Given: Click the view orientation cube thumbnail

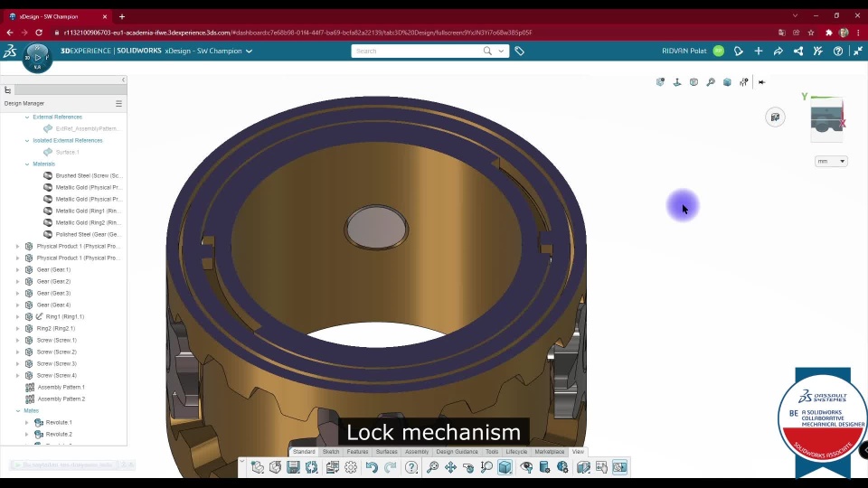Looking at the screenshot, I should point(826,119).
